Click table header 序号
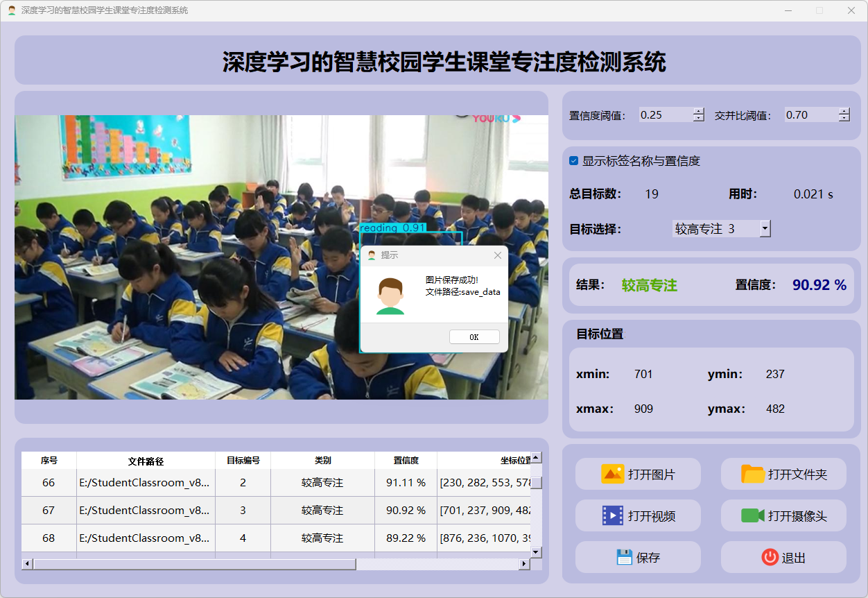Screen dimensions: 868x598 point(49,461)
